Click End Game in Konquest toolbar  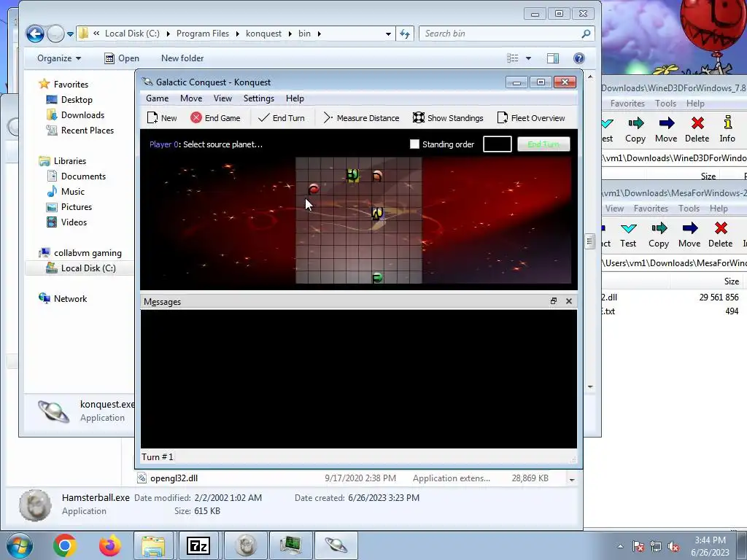pos(215,118)
